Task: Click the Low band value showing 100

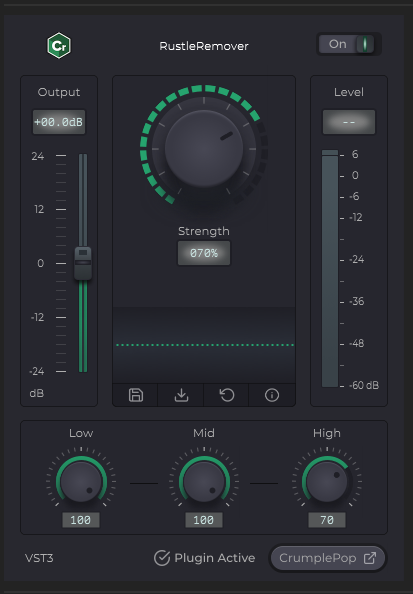Action: [x=81, y=520]
